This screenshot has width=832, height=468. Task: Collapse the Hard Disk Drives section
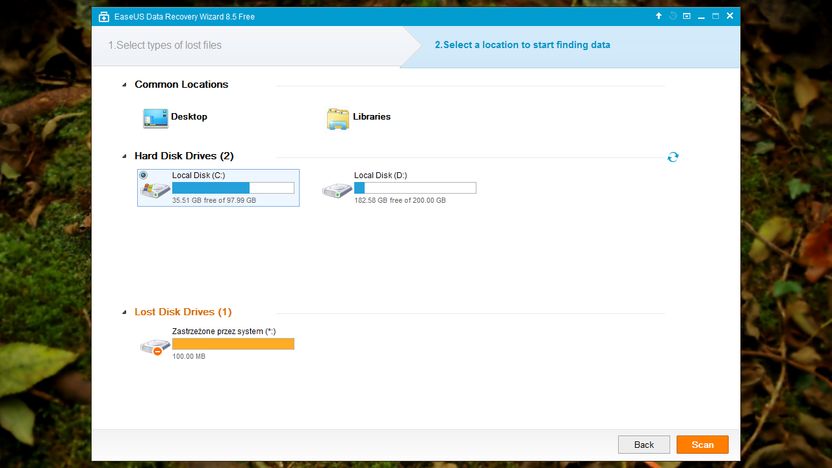click(124, 156)
